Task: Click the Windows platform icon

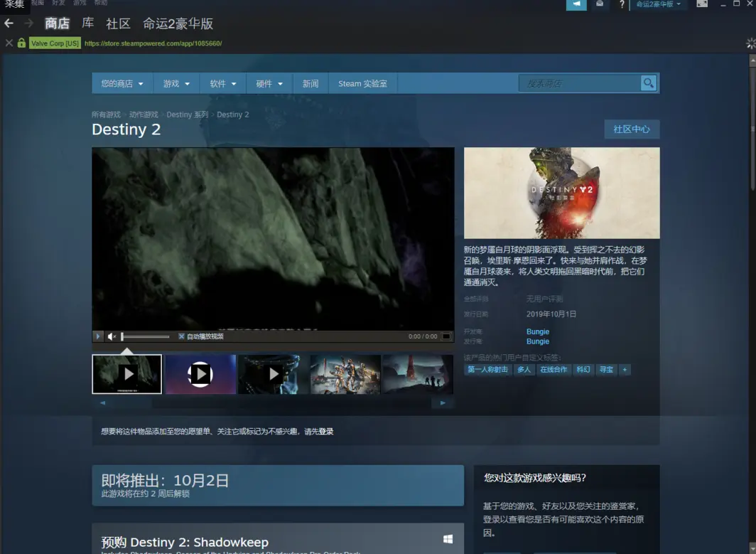Action: pos(448,539)
